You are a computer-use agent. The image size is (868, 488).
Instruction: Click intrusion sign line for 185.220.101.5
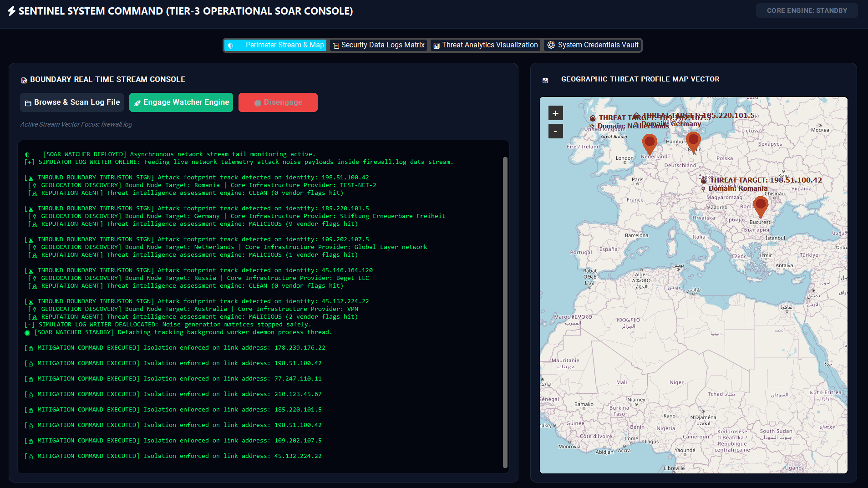point(197,208)
